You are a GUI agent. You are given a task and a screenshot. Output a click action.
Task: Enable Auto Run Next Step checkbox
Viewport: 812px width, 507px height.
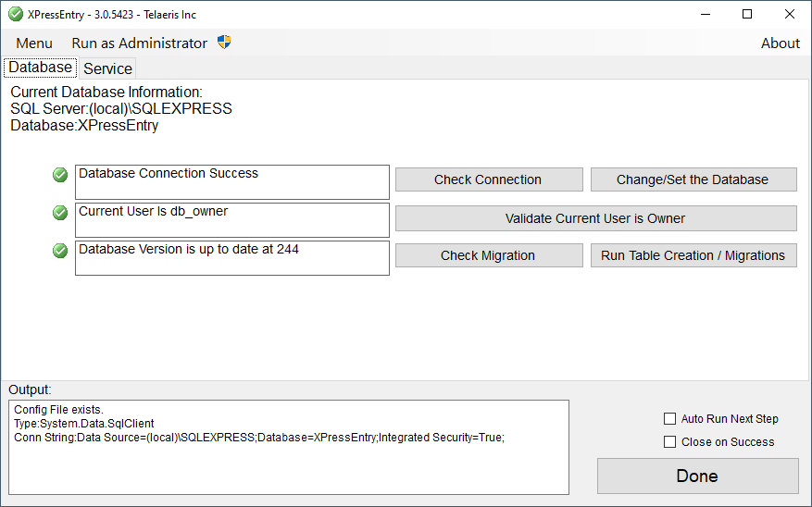tap(669, 418)
